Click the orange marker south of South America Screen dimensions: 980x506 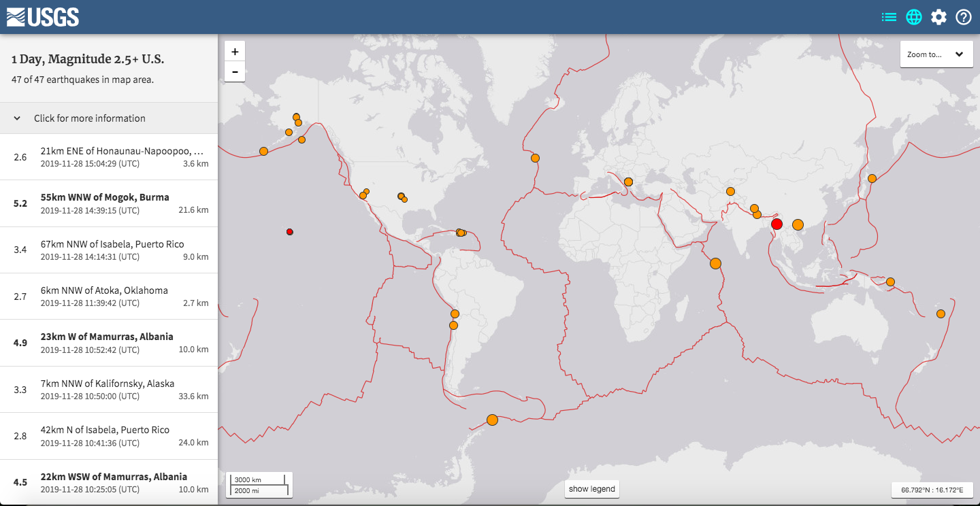pyautogui.click(x=492, y=420)
